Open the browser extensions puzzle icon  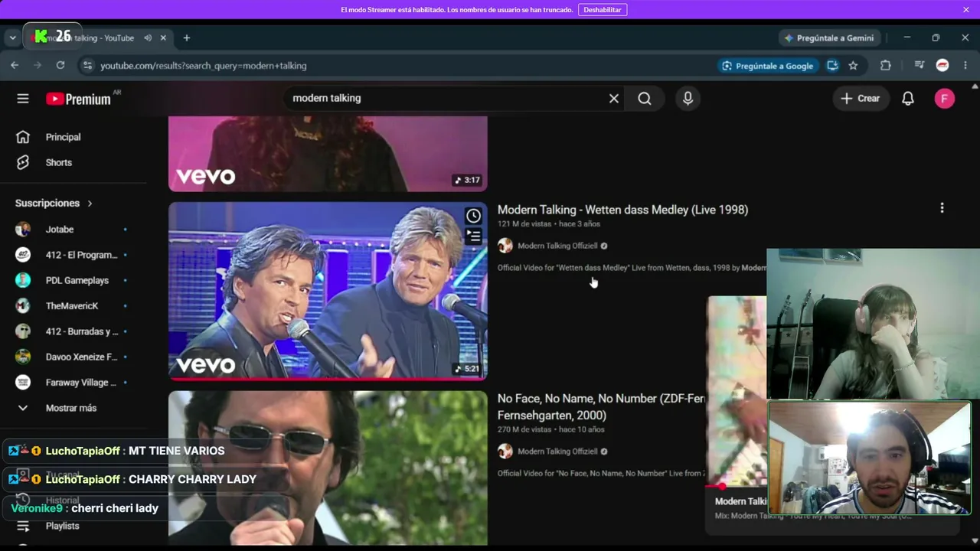pos(886,66)
